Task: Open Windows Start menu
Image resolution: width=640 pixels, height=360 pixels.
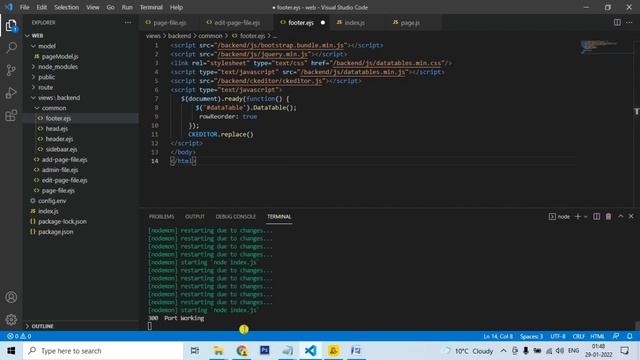Action: [x=11, y=351]
